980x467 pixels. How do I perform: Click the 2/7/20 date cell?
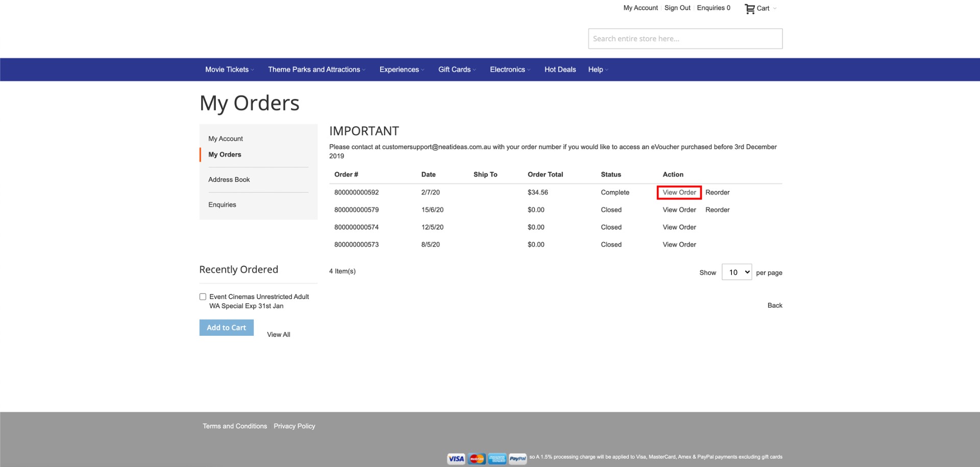click(x=430, y=192)
